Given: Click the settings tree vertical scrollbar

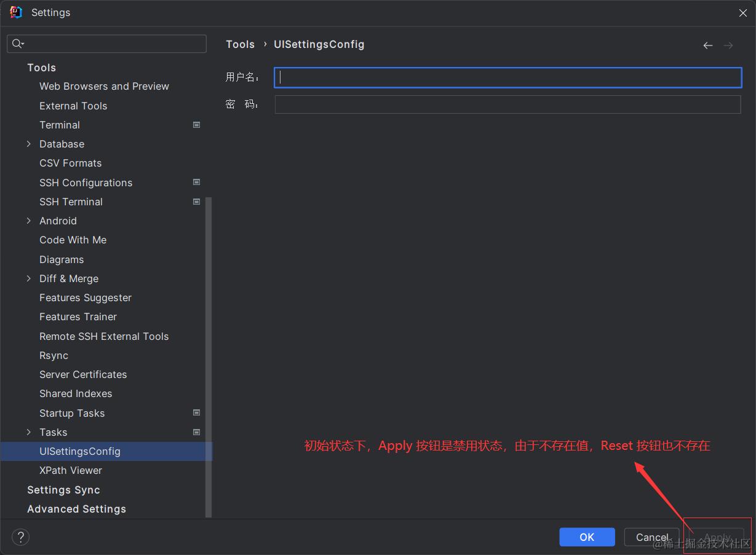Looking at the screenshot, I should click(x=209, y=356).
